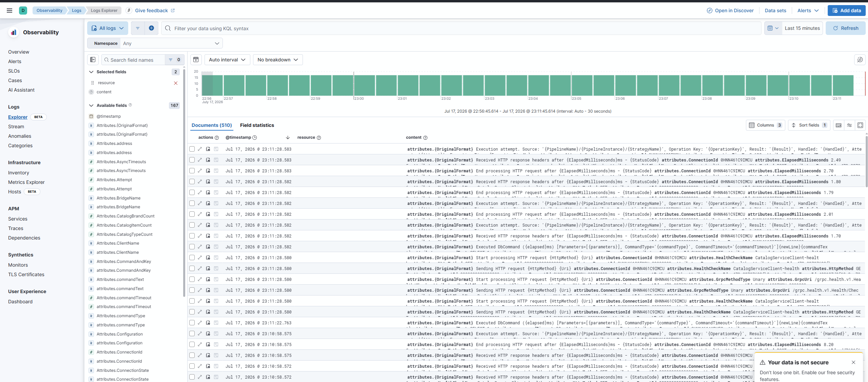868x382 pixels.
Task: Click the Available fields info icon
Action: 130,105
